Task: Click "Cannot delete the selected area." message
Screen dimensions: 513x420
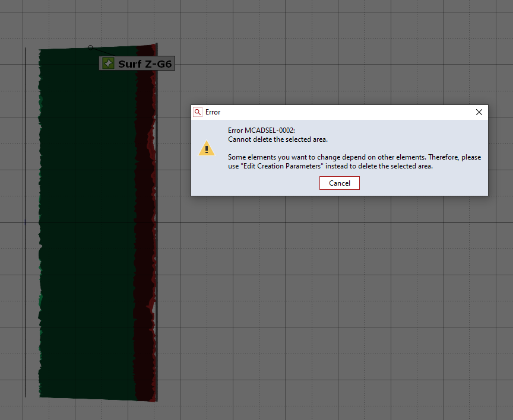Action: 278,139
